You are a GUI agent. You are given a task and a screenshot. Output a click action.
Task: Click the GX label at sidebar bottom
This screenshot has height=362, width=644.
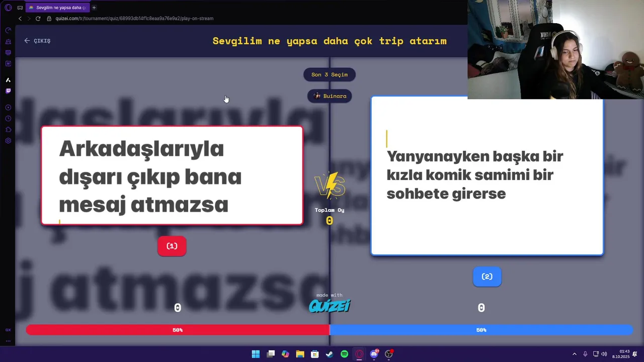8,330
